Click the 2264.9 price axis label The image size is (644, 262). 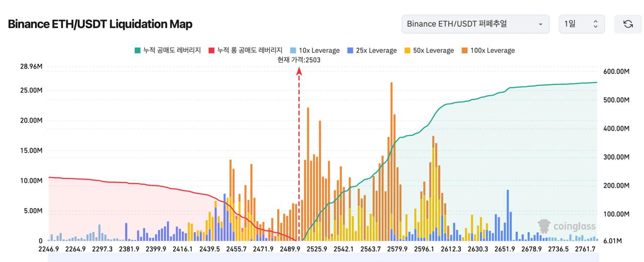tap(75, 249)
